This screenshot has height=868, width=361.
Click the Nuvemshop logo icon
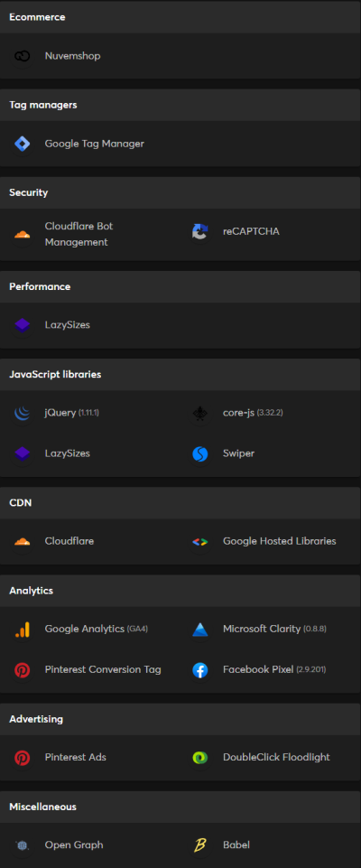point(23,56)
